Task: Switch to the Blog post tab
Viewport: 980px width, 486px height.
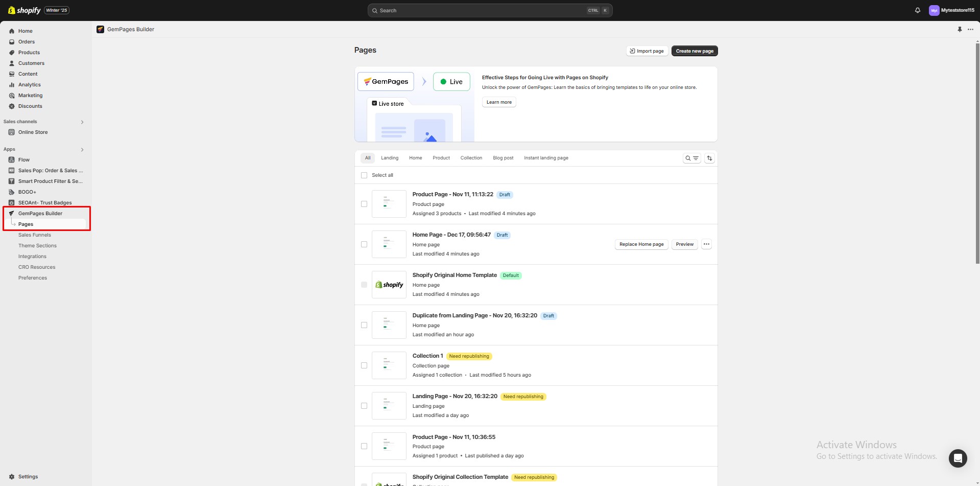Action: [503, 158]
